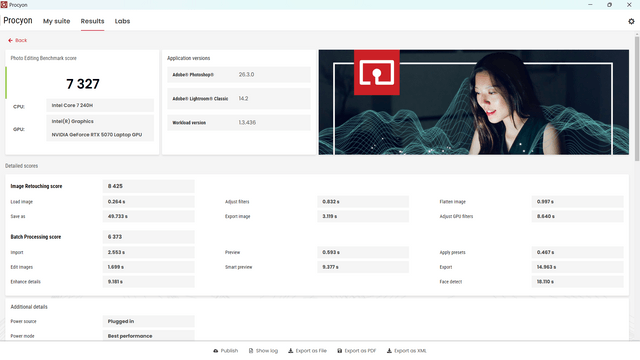
Task: Click the Save as value 49.733 s
Action: coord(148,216)
